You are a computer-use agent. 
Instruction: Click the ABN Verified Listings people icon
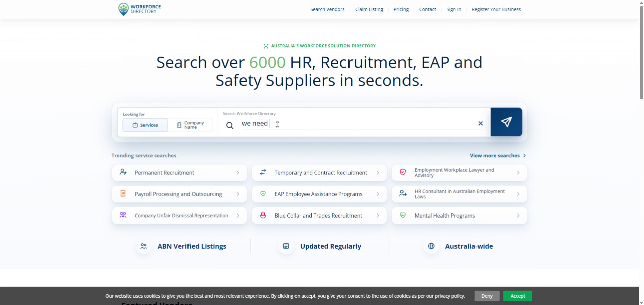point(144,246)
